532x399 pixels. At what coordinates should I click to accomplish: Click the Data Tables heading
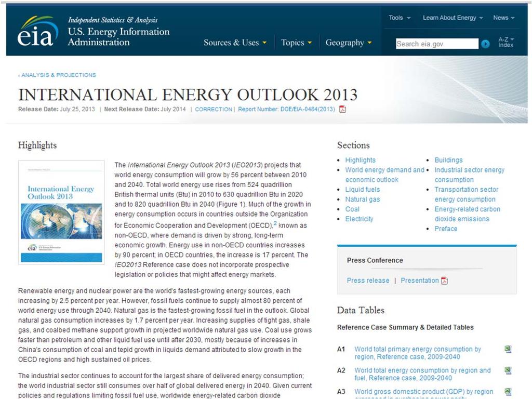click(361, 310)
